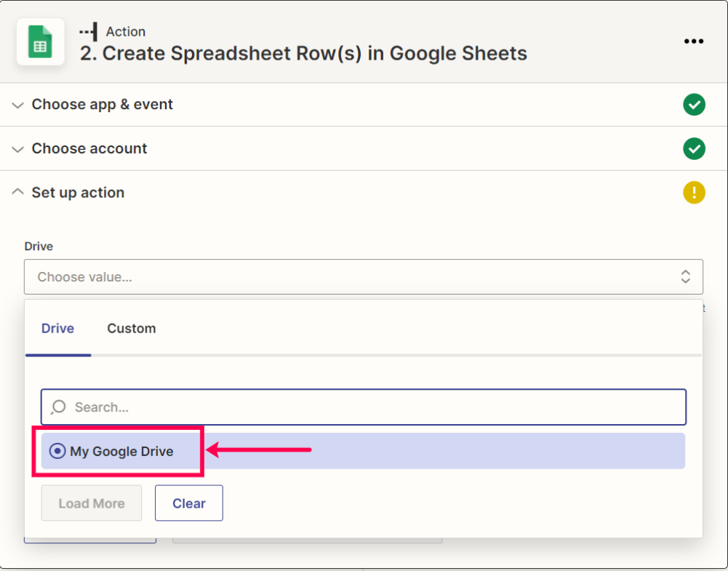728x571 pixels.
Task: Open the three-dot action options menu
Action: click(x=694, y=41)
